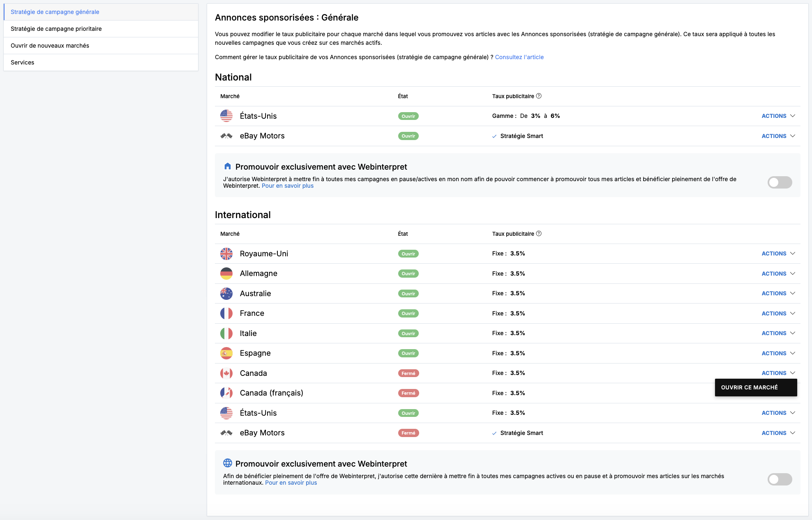Collapse ACTIONS dropdown for Canada
The image size is (812, 520).
click(x=778, y=373)
